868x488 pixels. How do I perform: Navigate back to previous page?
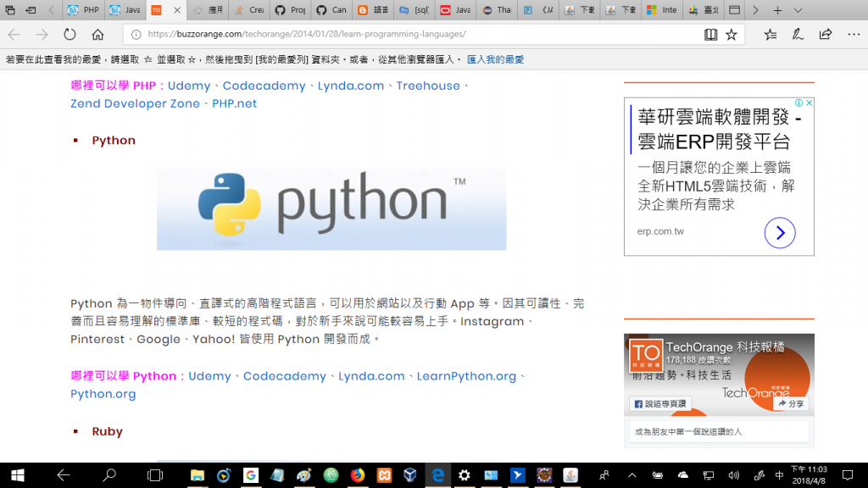(x=14, y=34)
